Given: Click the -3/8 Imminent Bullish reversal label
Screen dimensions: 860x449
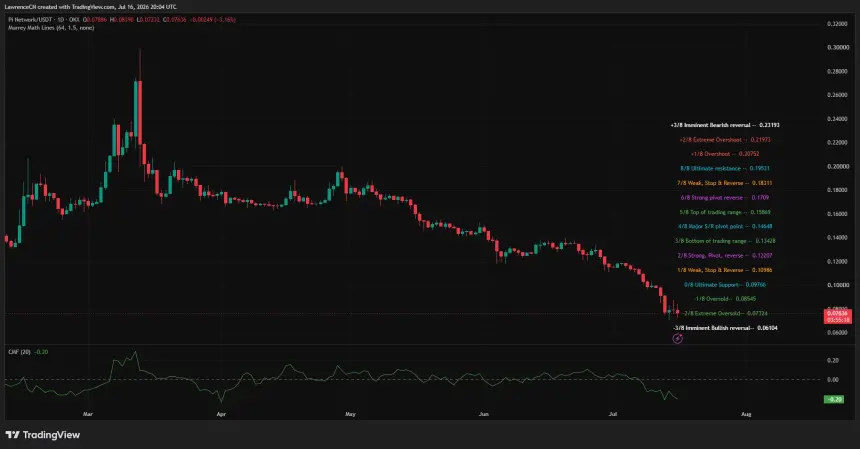Looking at the screenshot, I should [725, 328].
